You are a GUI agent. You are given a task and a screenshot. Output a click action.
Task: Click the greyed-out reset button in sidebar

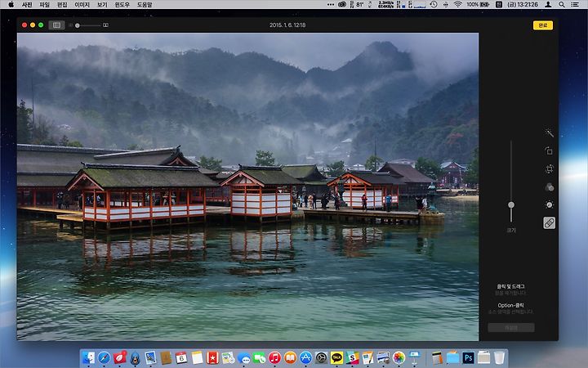(x=511, y=327)
